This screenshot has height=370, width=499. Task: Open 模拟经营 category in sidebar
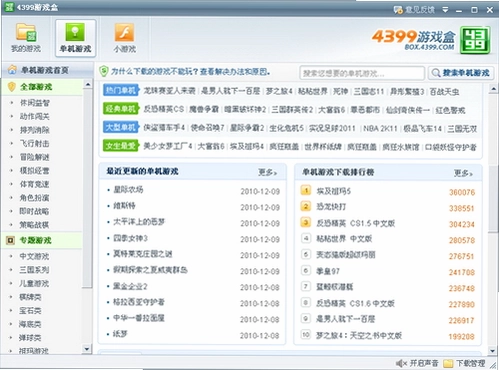click(x=34, y=171)
